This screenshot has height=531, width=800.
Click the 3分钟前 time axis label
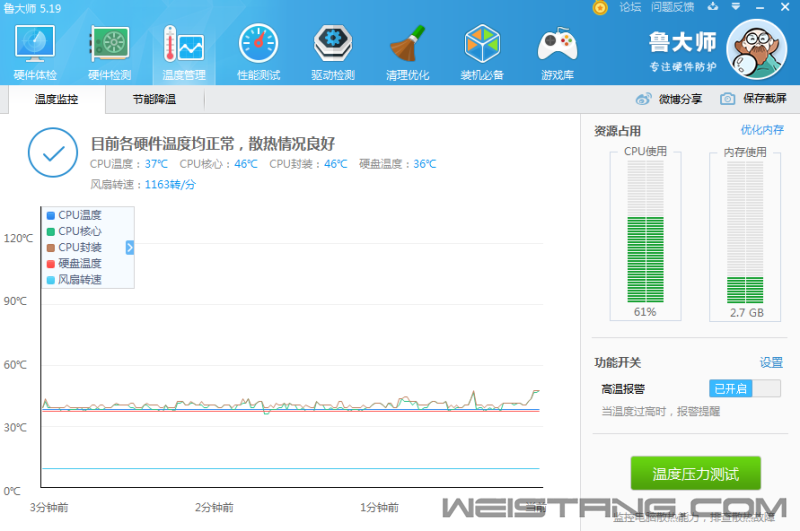tap(49, 508)
